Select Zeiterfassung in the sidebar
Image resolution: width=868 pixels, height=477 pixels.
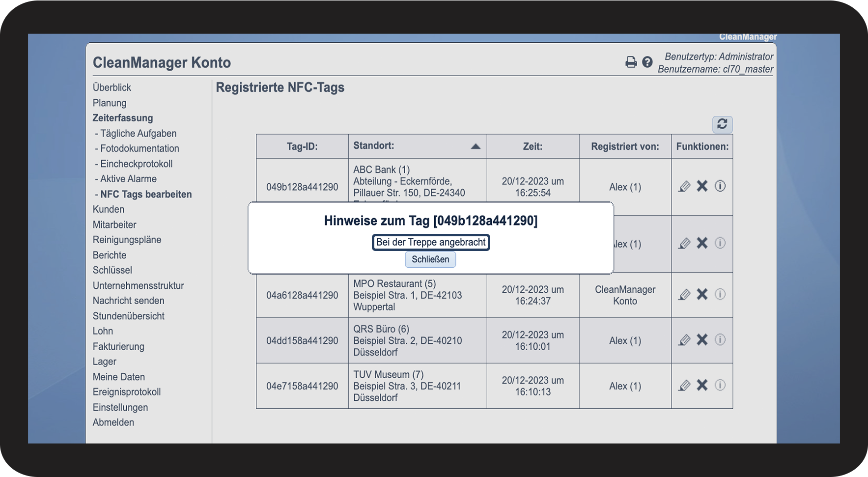click(123, 118)
